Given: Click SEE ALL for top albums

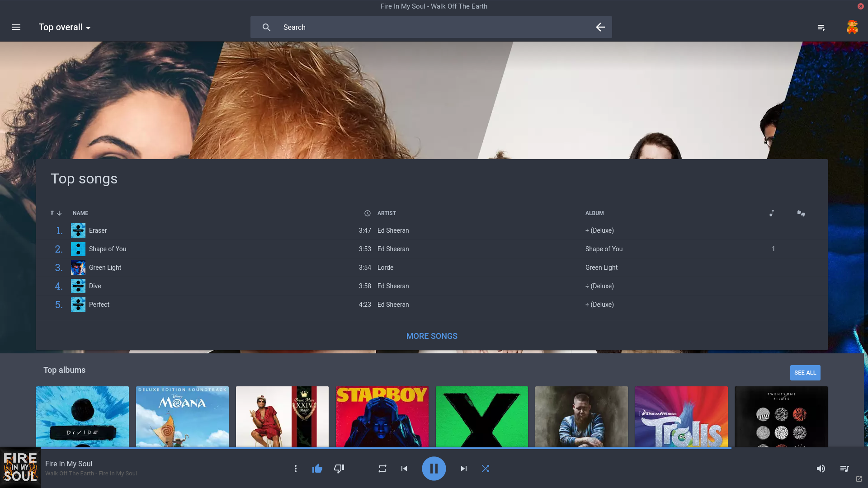Looking at the screenshot, I should point(805,372).
